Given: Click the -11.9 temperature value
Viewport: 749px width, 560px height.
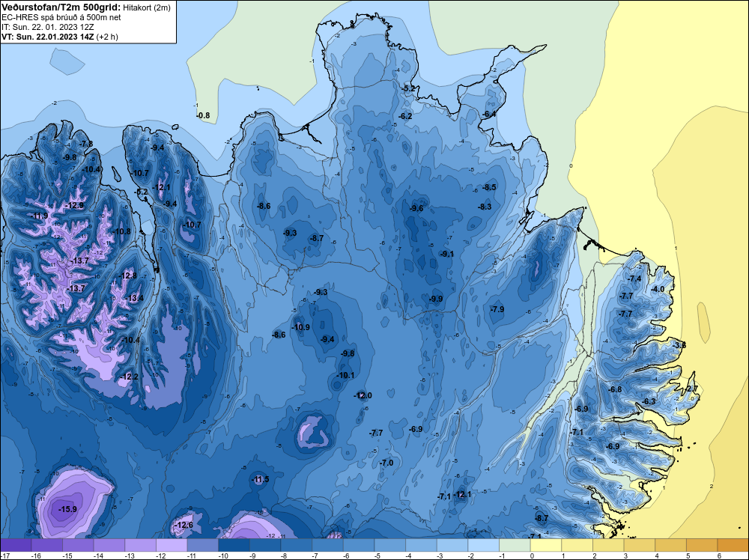Looking at the screenshot, I should (39, 216).
